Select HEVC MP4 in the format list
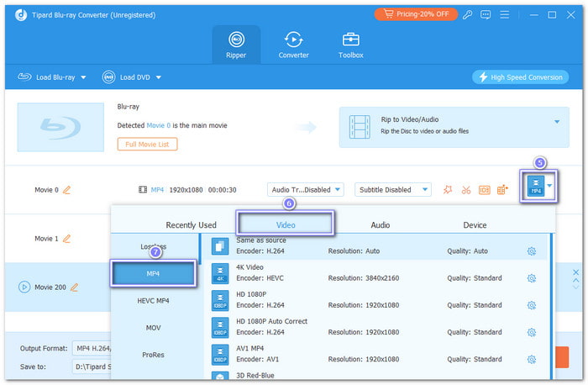The width and height of the screenshot is (588, 385). (153, 301)
